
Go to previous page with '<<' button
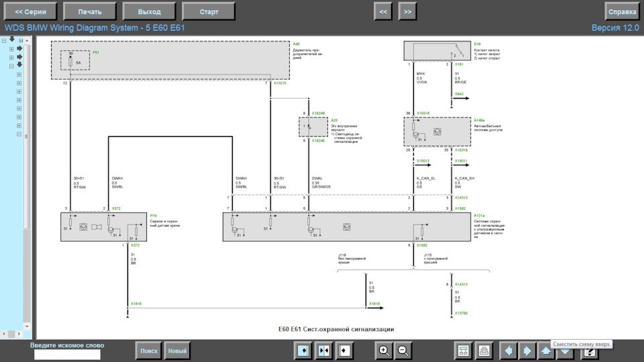[x=383, y=11]
